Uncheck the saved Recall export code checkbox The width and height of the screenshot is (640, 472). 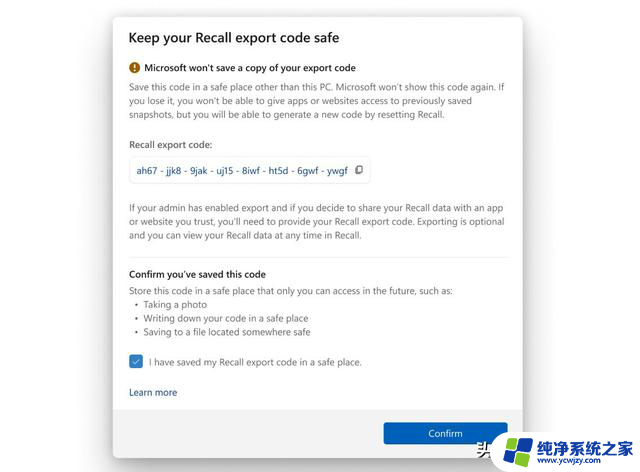coord(136,361)
